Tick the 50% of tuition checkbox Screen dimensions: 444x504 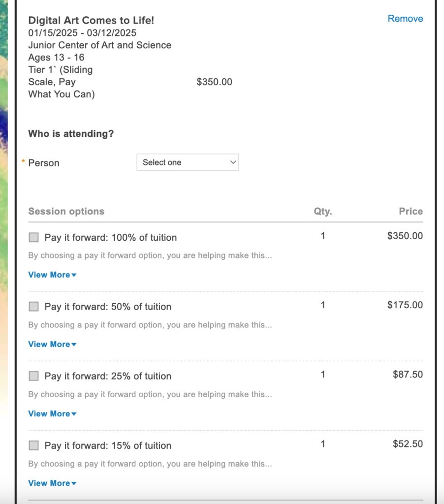pyautogui.click(x=34, y=306)
